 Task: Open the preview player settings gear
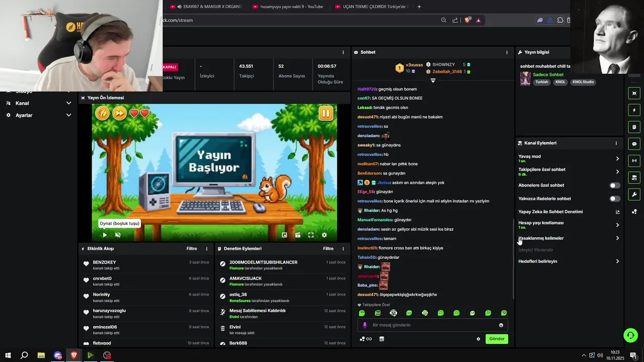[x=324, y=235]
